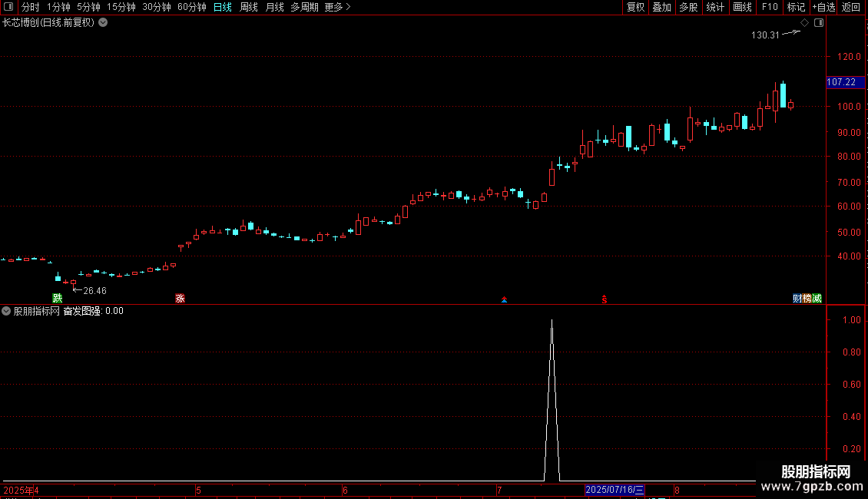Screen dimensions: 868x499
Task: Open the 多股 multi-stock view
Action: [688, 7]
